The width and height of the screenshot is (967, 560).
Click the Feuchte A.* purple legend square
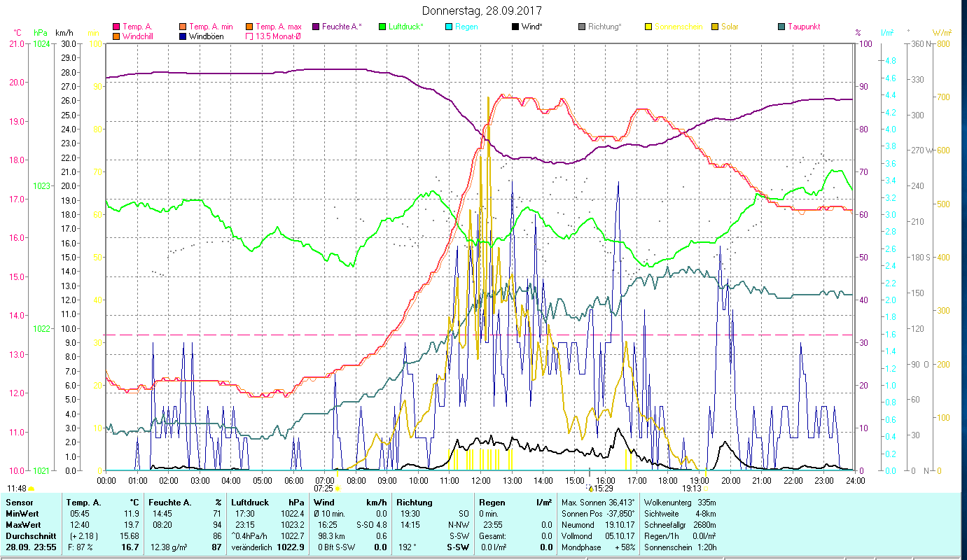(315, 27)
